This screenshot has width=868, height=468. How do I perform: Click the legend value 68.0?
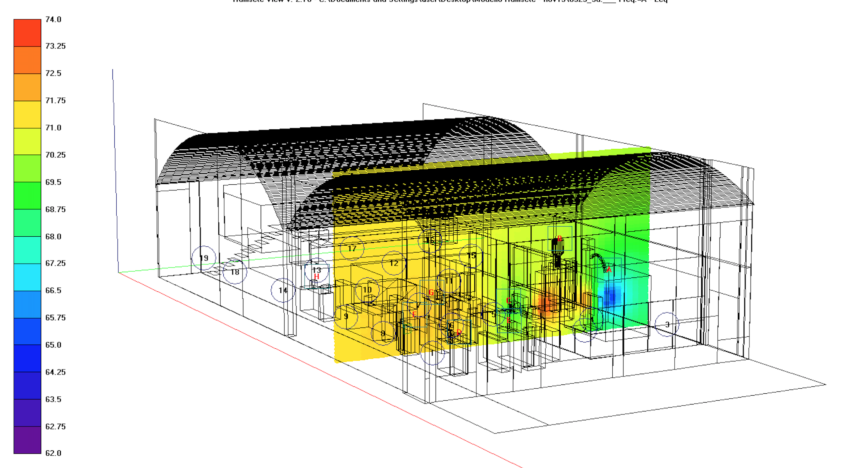point(53,236)
